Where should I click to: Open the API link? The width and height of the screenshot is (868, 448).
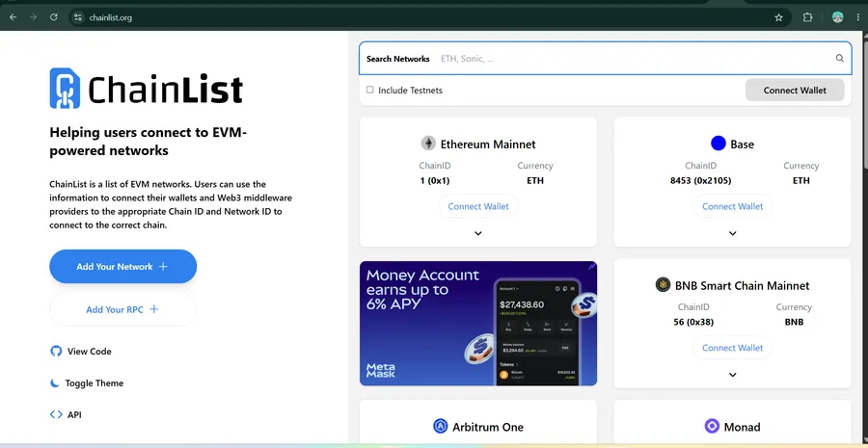coord(66,414)
